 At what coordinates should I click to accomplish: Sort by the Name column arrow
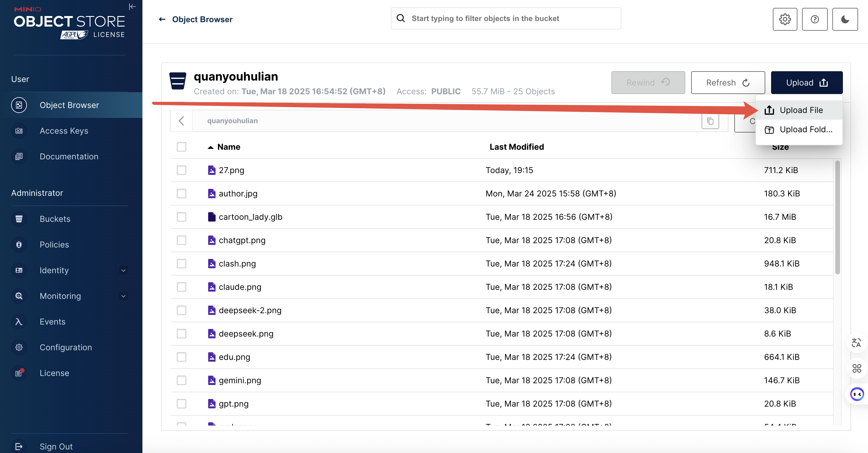(x=211, y=147)
